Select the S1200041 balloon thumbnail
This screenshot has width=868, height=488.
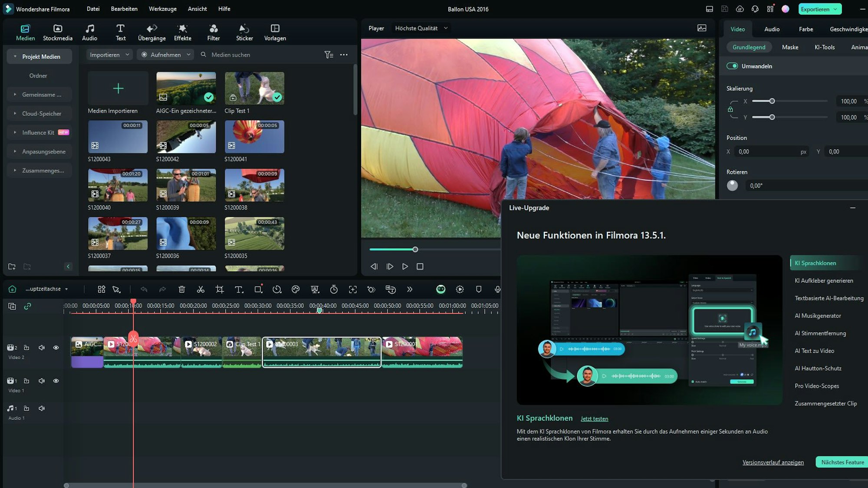tap(254, 137)
